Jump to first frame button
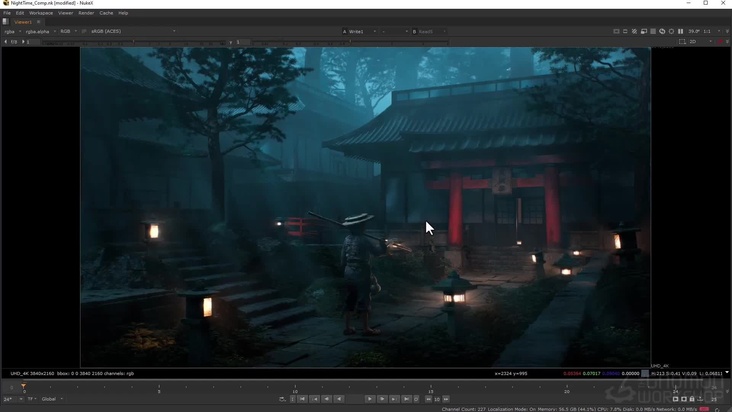 point(303,399)
